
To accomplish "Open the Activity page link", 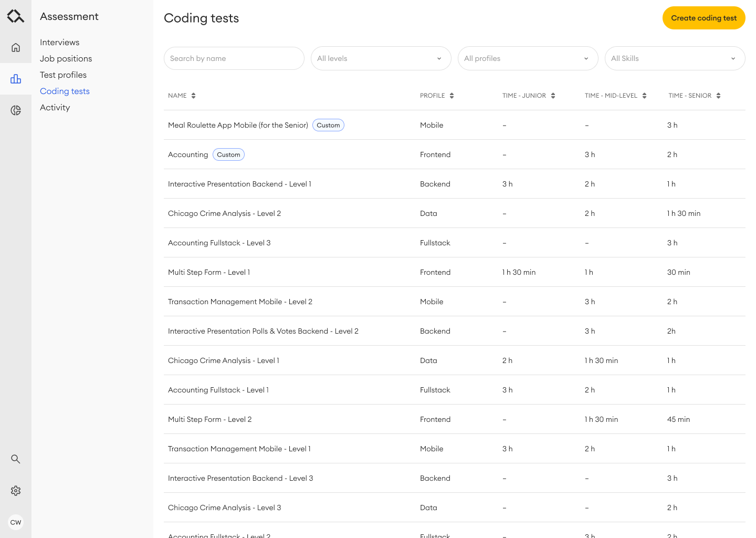I will pos(55,107).
